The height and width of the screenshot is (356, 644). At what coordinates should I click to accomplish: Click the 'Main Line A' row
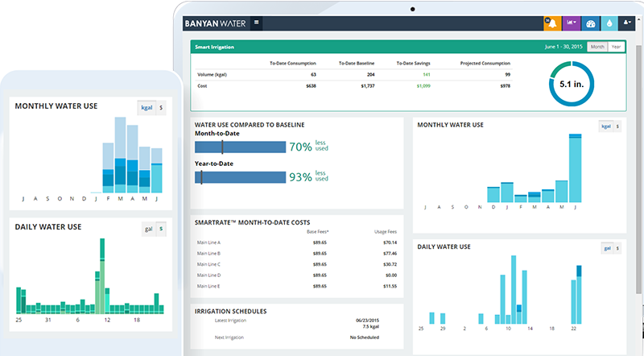[x=296, y=242]
